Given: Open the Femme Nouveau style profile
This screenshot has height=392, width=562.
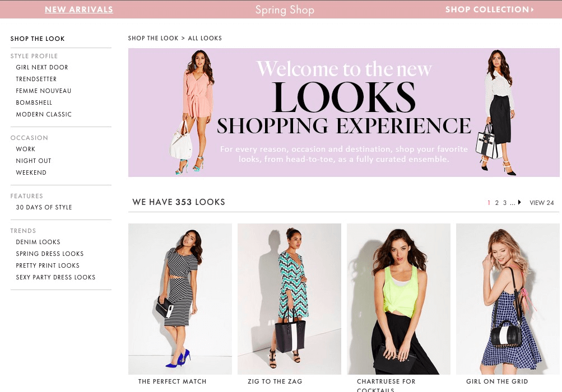Looking at the screenshot, I should 43,91.
